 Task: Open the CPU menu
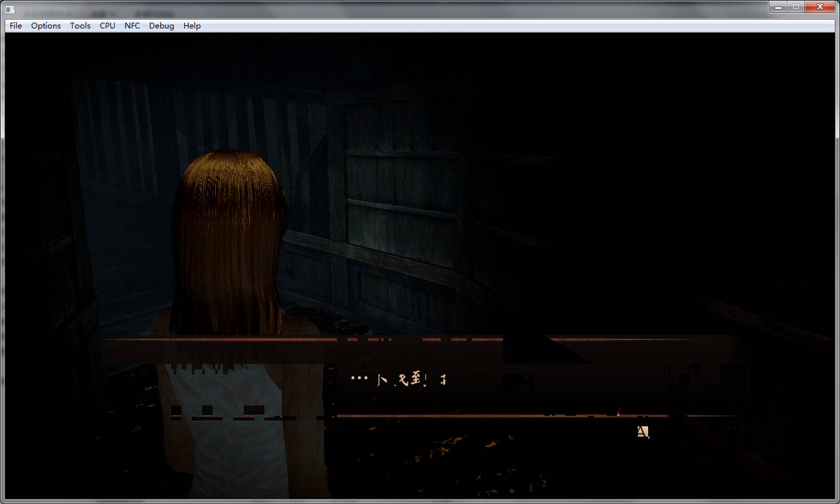tap(108, 26)
